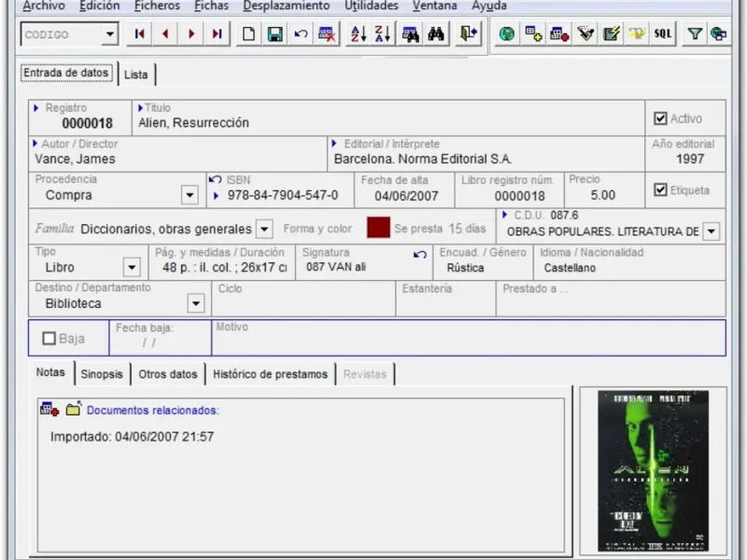Click the table with yellow plus icon
747x560 pixels.
tap(532, 34)
